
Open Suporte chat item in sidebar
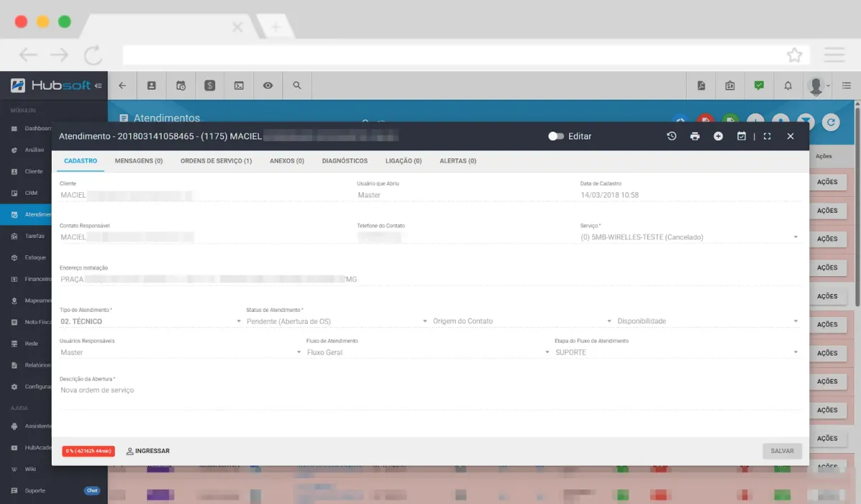(54, 490)
